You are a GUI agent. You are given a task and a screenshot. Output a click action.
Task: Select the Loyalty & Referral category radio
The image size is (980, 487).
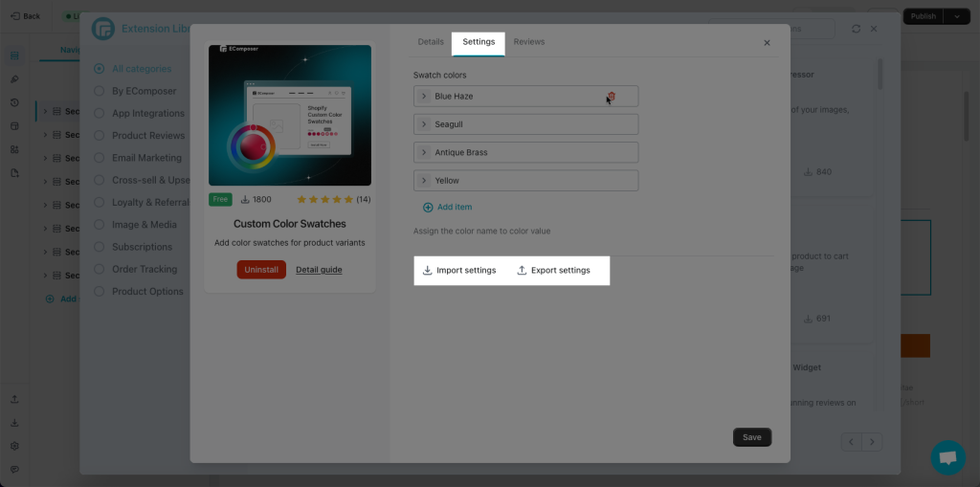point(99,203)
